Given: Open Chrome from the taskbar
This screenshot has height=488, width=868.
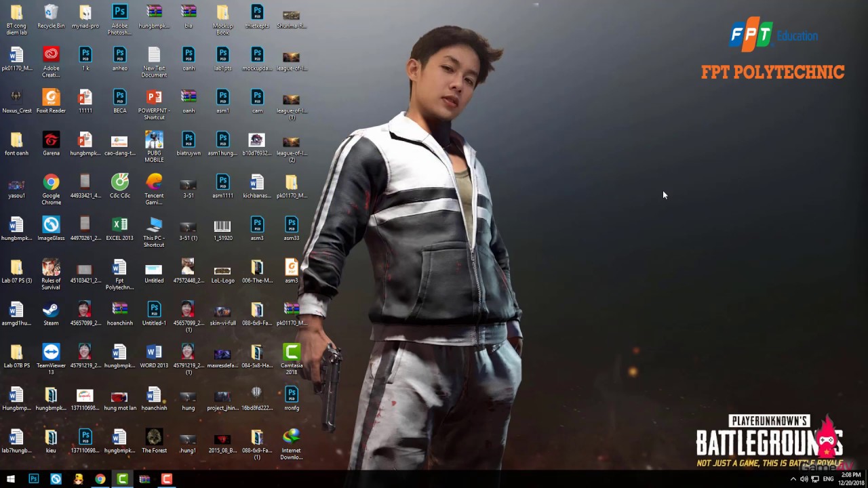Looking at the screenshot, I should coord(100,479).
